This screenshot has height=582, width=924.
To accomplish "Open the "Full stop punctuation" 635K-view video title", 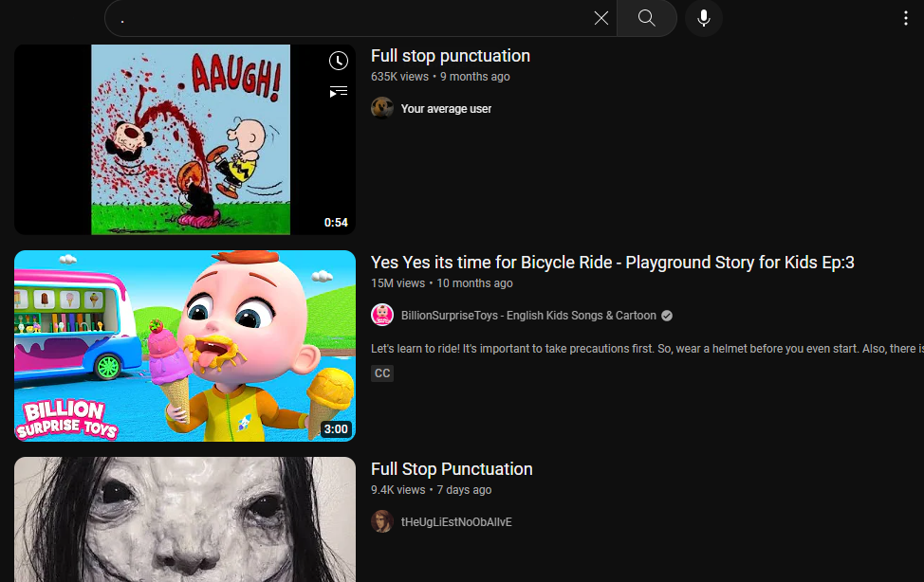I will 451,56.
